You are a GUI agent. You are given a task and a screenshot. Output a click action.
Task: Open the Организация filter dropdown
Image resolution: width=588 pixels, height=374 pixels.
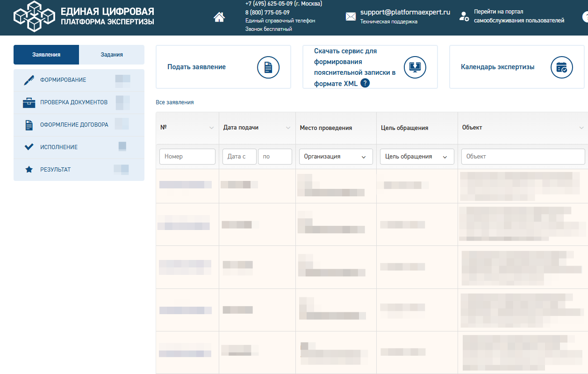point(336,157)
